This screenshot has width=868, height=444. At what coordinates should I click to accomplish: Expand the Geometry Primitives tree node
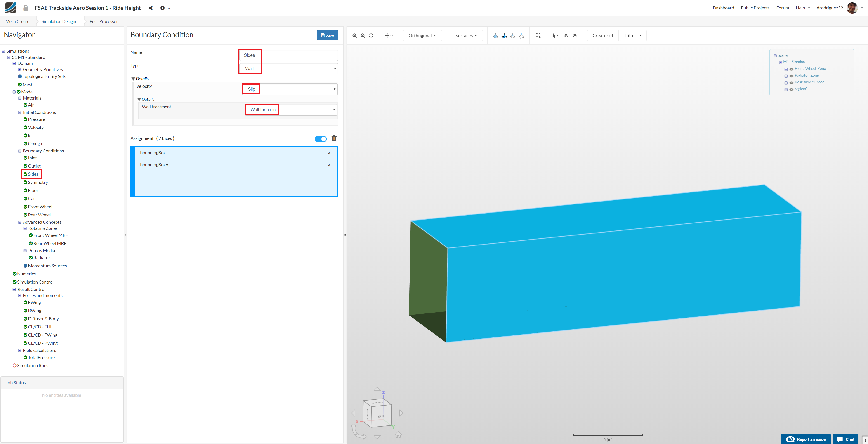(x=19, y=70)
